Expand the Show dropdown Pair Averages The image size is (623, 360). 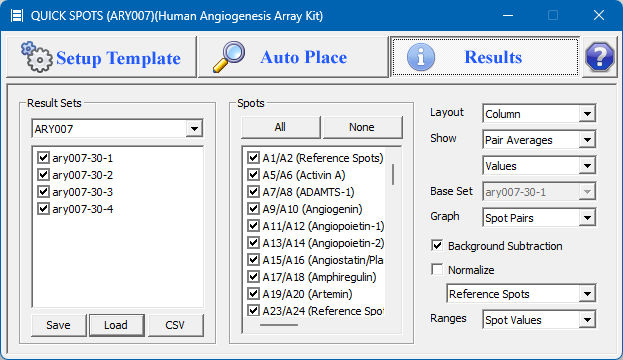pyautogui.click(x=539, y=140)
